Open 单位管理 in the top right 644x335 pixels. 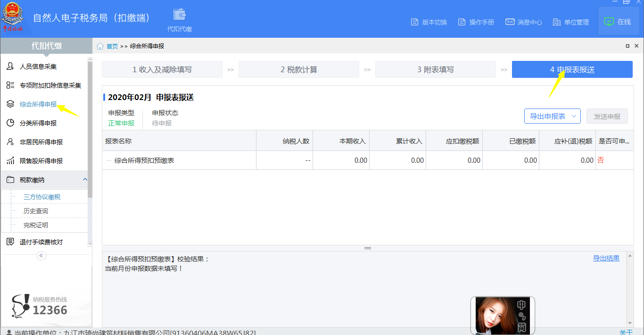pos(570,22)
